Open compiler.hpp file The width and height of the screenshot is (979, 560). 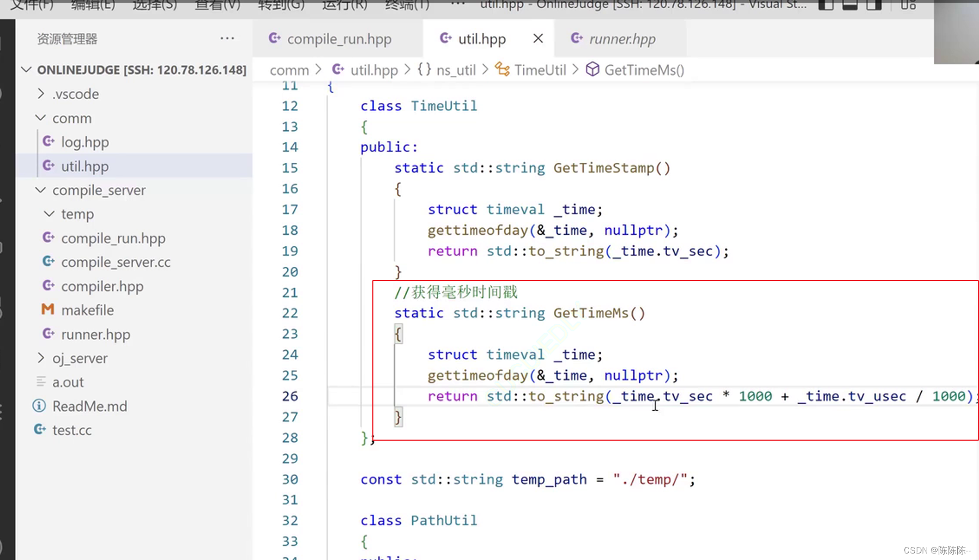pyautogui.click(x=102, y=286)
